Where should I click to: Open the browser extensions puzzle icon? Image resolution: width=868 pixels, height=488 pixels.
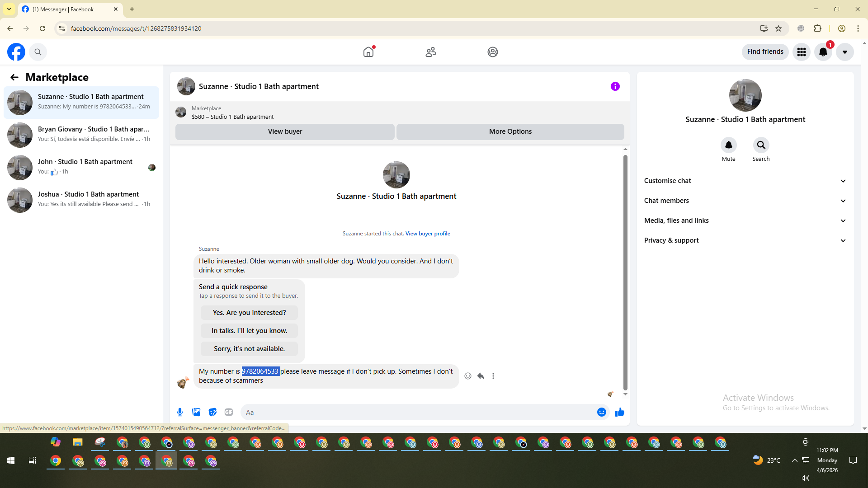tap(818, 28)
